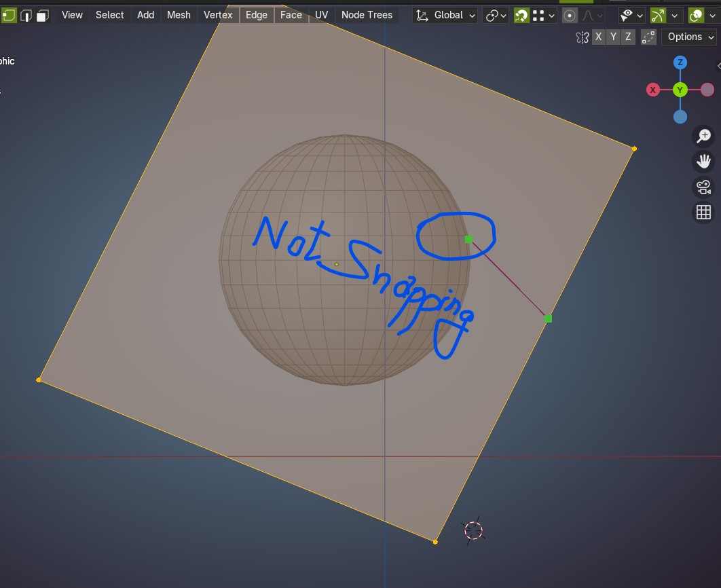
Task: Click the green snap point on the sphere
Action: pyautogui.click(x=468, y=239)
